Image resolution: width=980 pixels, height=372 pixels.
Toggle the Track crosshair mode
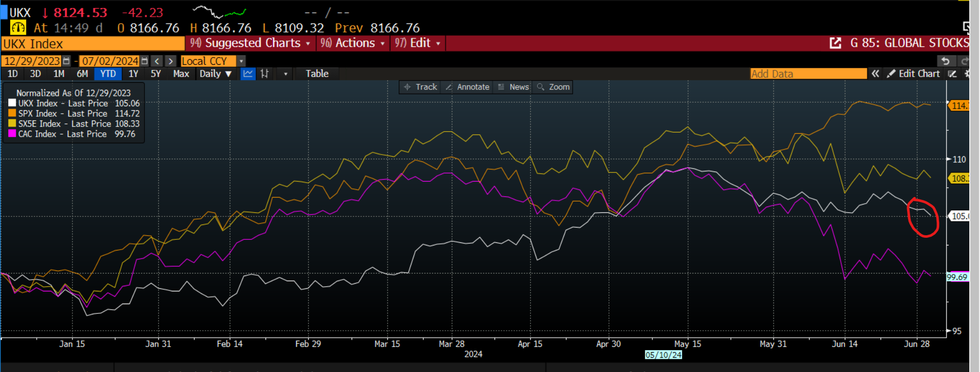[x=421, y=87]
